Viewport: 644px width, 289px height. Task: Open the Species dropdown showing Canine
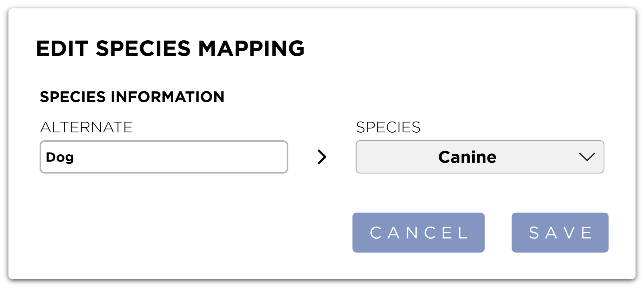click(x=480, y=157)
